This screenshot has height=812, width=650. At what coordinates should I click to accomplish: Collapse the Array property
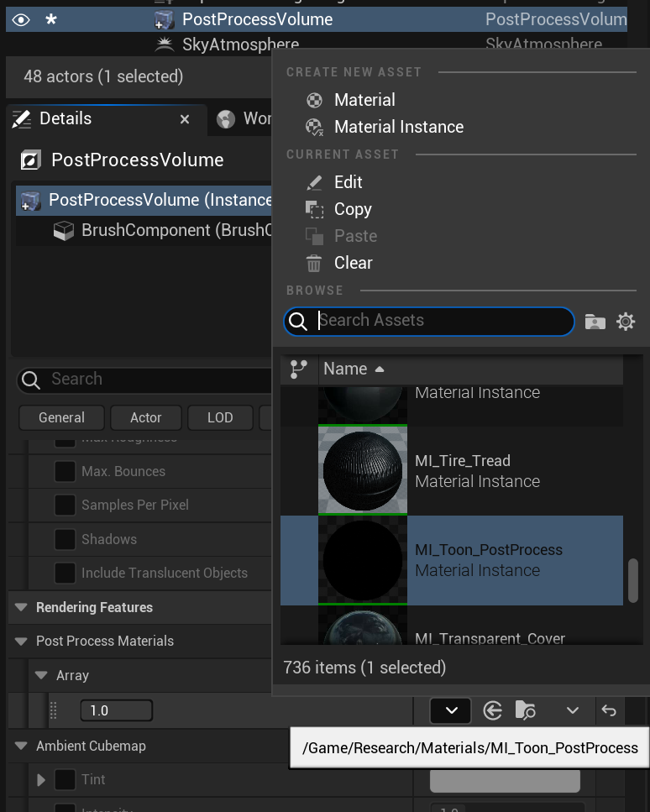pyautogui.click(x=41, y=676)
